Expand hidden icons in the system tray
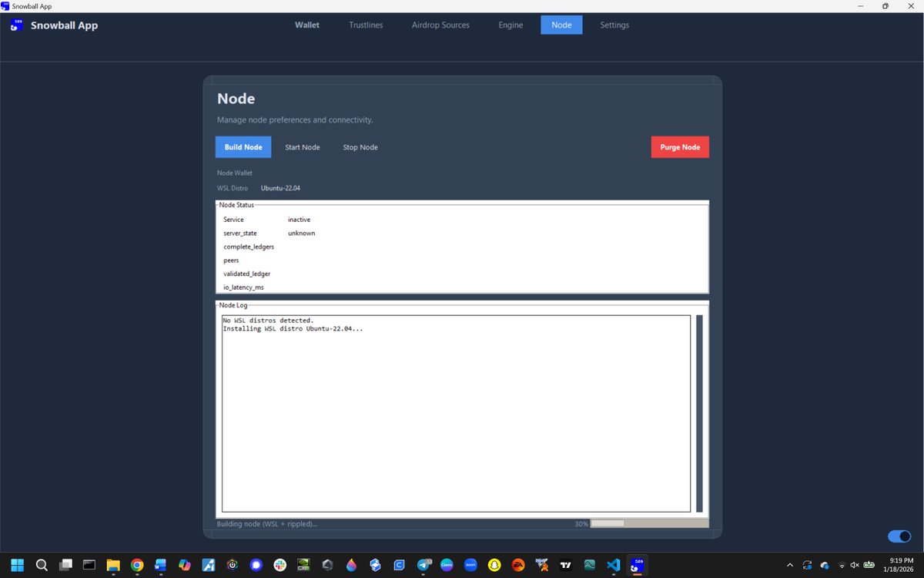924x578 pixels. point(789,565)
